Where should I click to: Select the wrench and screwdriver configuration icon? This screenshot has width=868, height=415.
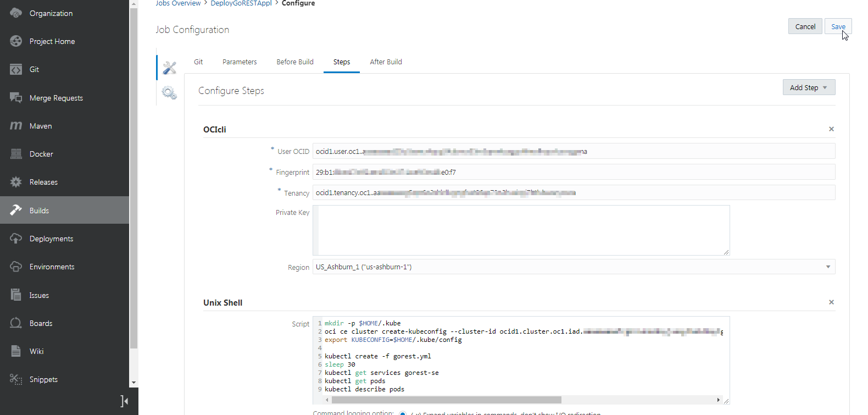click(170, 68)
